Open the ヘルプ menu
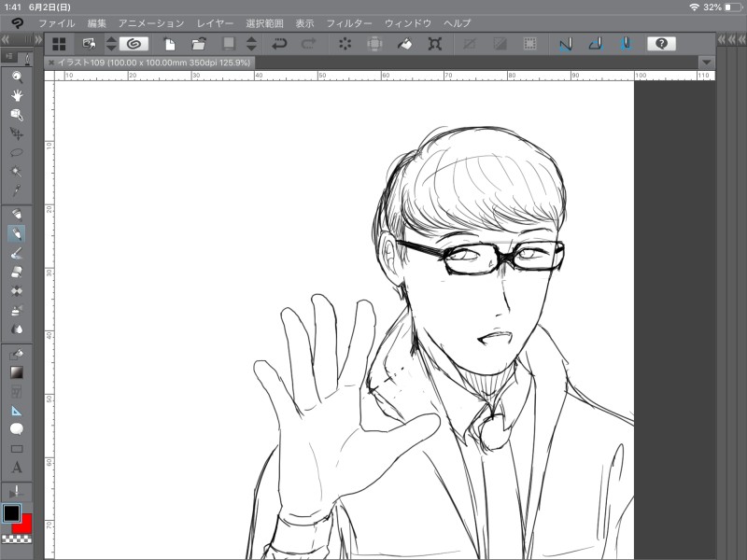The width and height of the screenshot is (747, 560). click(458, 22)
